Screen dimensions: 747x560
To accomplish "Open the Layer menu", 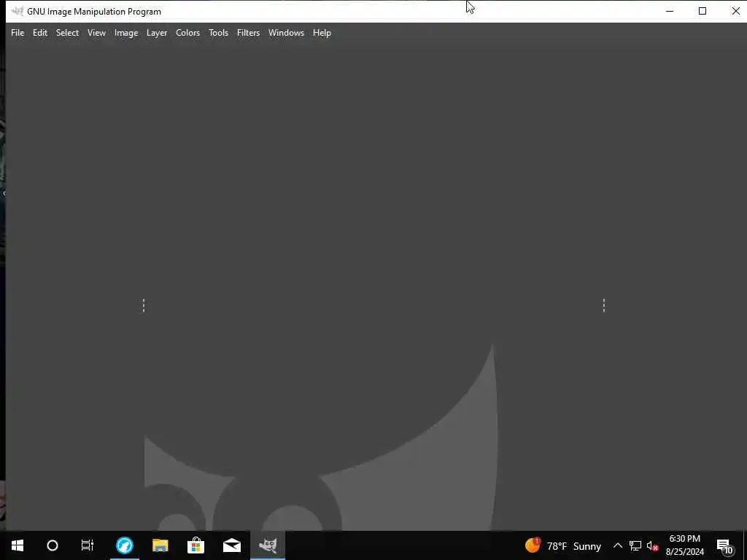I will 157,33.
